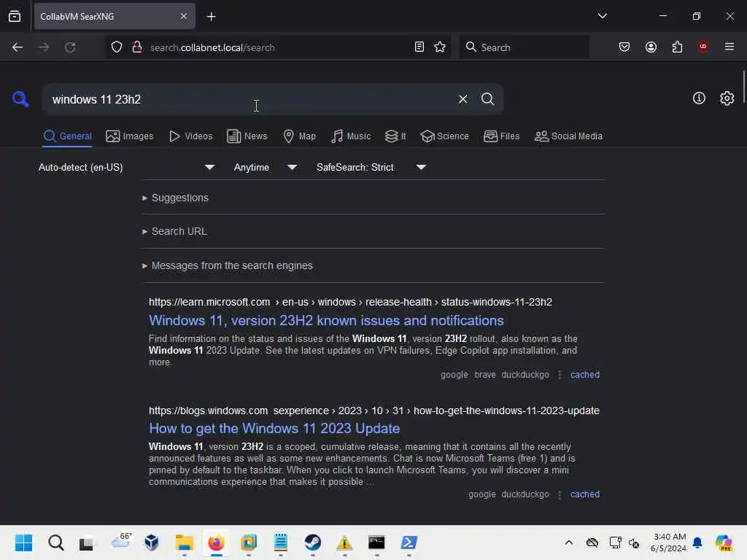Open a new browser tab with the plus button
Screen dimensions: 747x560
pyautogui.click(x=211, y=17)
